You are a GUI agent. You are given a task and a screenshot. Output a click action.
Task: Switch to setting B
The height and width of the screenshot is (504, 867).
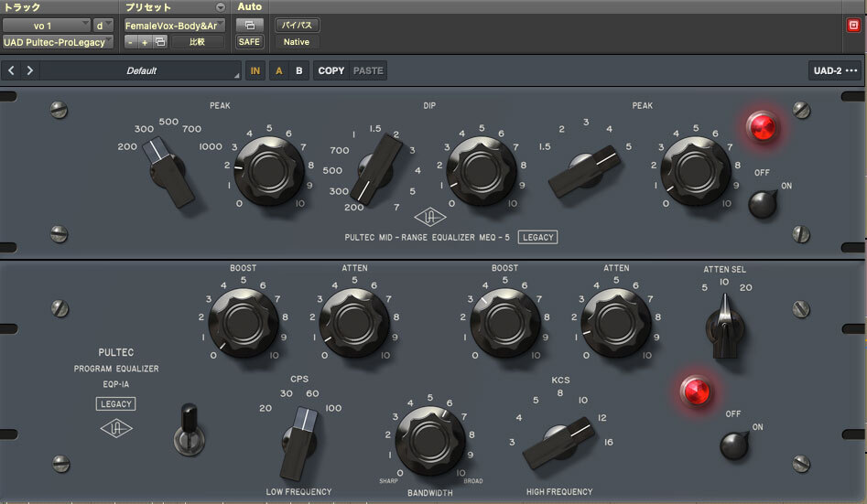298,70
